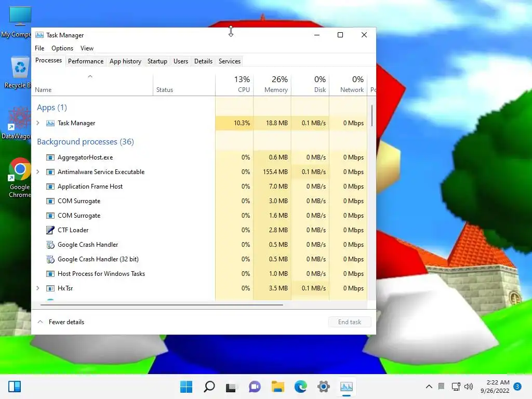Switch to the Performance tab
The height and width of the screenshot is (399, 532).
(86, 61)
